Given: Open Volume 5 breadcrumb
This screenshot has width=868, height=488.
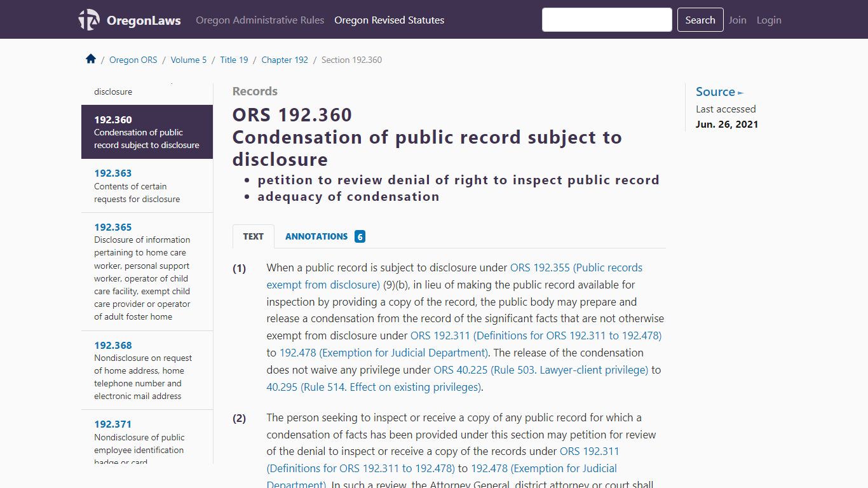Looking at the screenshot, I should (x=189, y=60).
